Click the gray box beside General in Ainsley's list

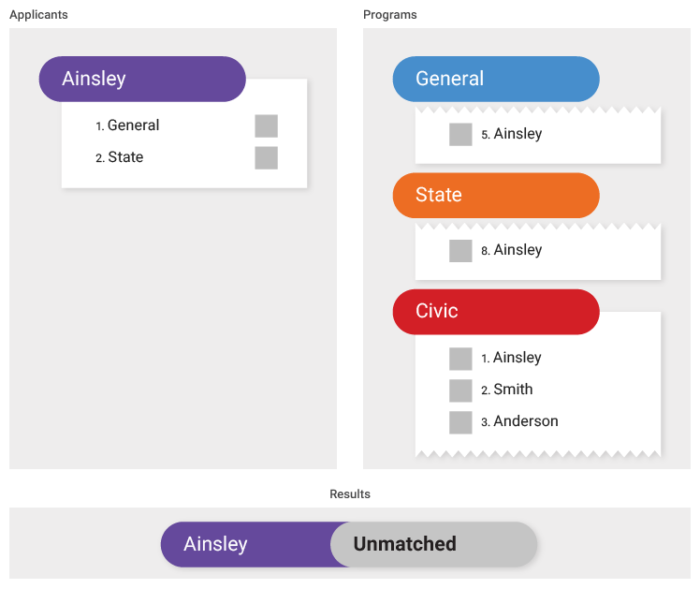(x=266, y=125)
